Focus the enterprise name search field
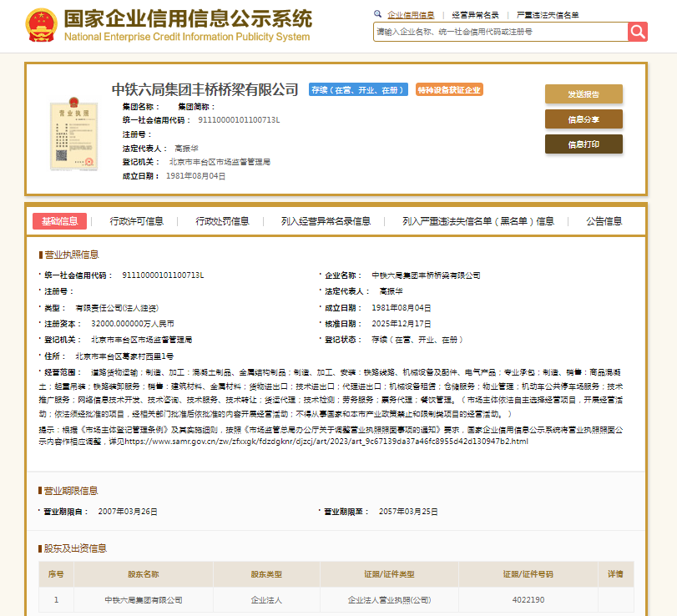Screen dimensions: 677x616 tap(499, 32)
